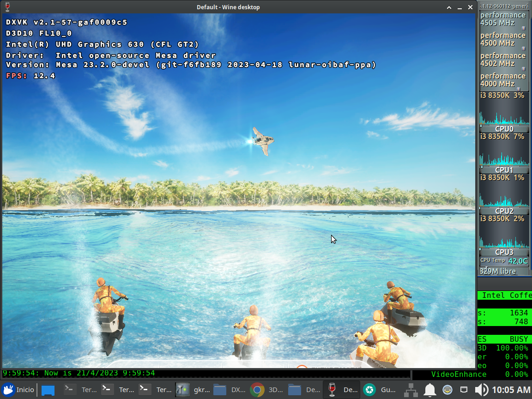Screen dimensions: 532x399
Task: Click the i3 8350K 2% usage chart
Action: [x=504, y=231]
